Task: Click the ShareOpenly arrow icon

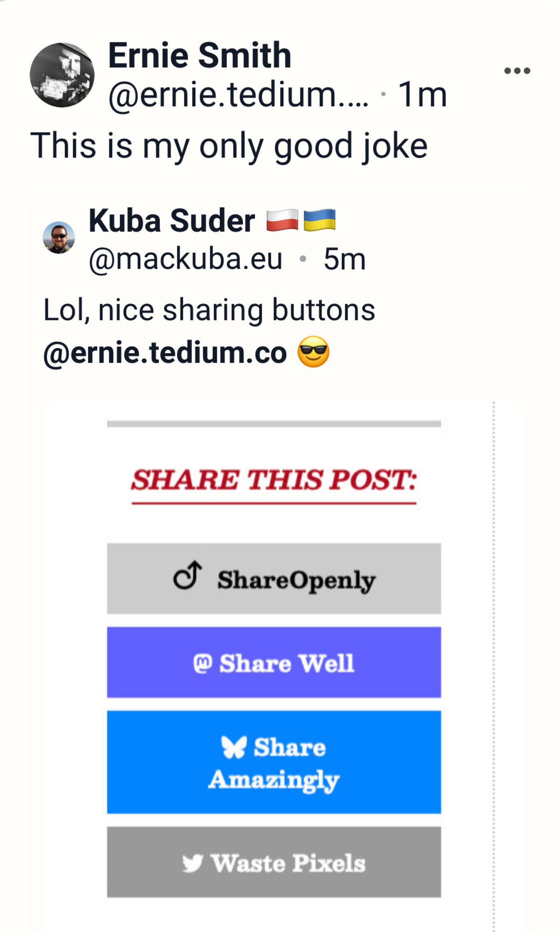Action: tap(187, 575)
